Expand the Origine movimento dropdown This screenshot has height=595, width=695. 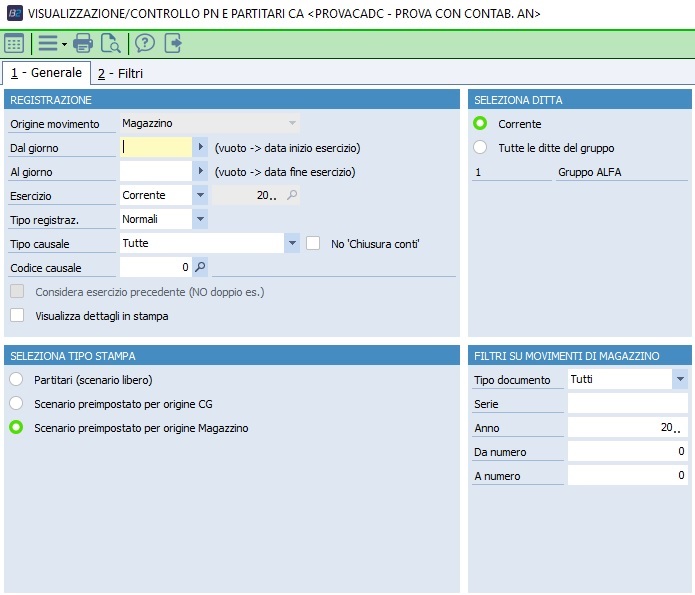click(292, 123)
